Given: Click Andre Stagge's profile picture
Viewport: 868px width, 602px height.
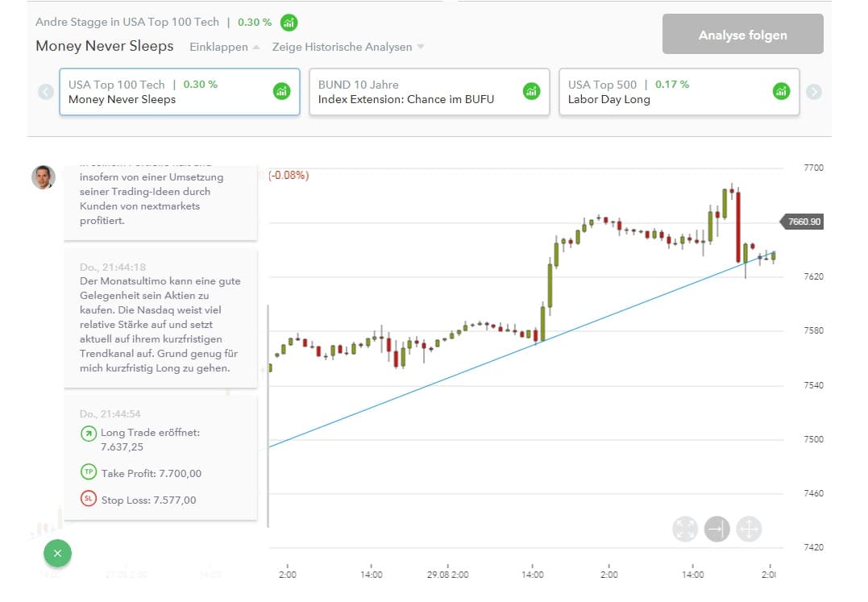Looking at the screenshot, I should pyautogui.click(x=44, y=177).
